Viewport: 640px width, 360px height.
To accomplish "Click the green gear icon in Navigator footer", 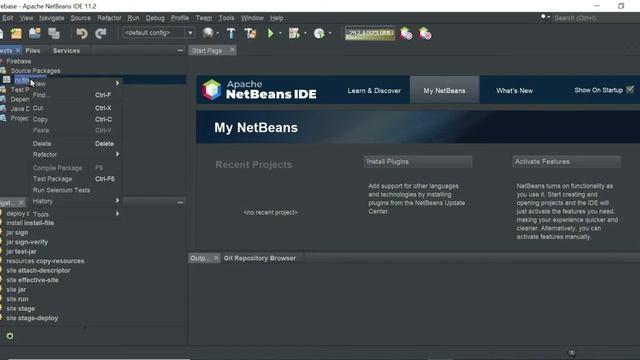I will tap(10, 336).
